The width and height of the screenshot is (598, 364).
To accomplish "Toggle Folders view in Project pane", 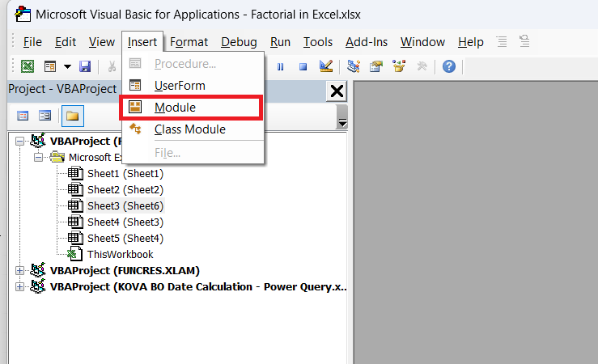I will coord(73,116).
